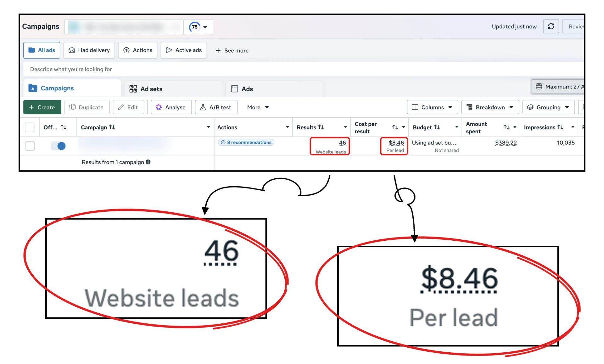The height and width of the screenshot is (364, 604).
Task: Start an A/B test
Action: coord(216,107)
